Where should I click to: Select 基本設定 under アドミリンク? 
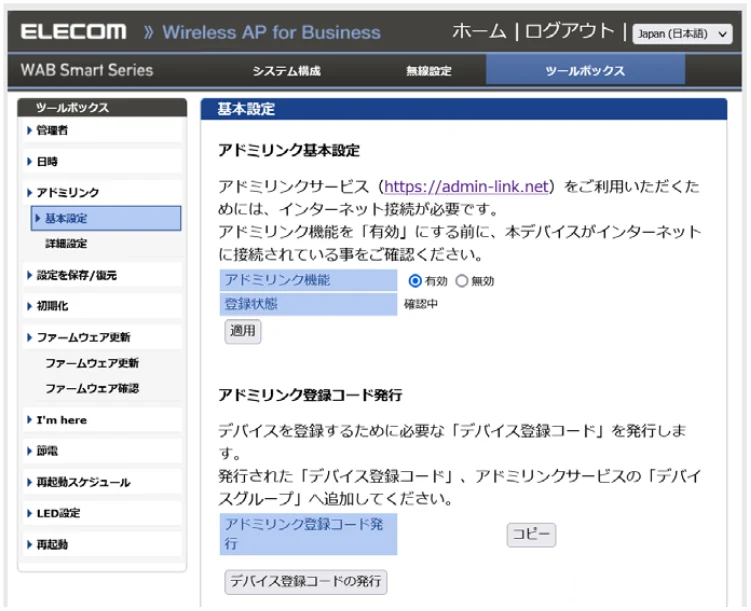106,218
